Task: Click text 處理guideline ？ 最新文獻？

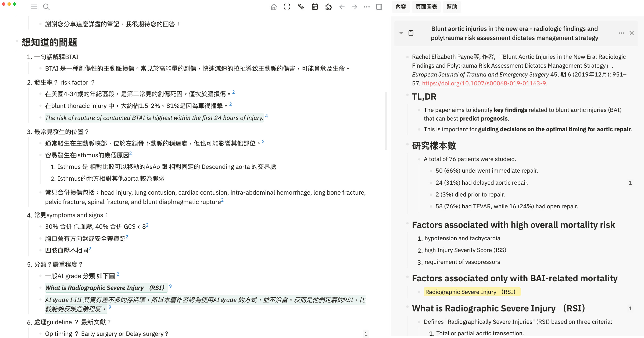Action: tap(73, 322)
